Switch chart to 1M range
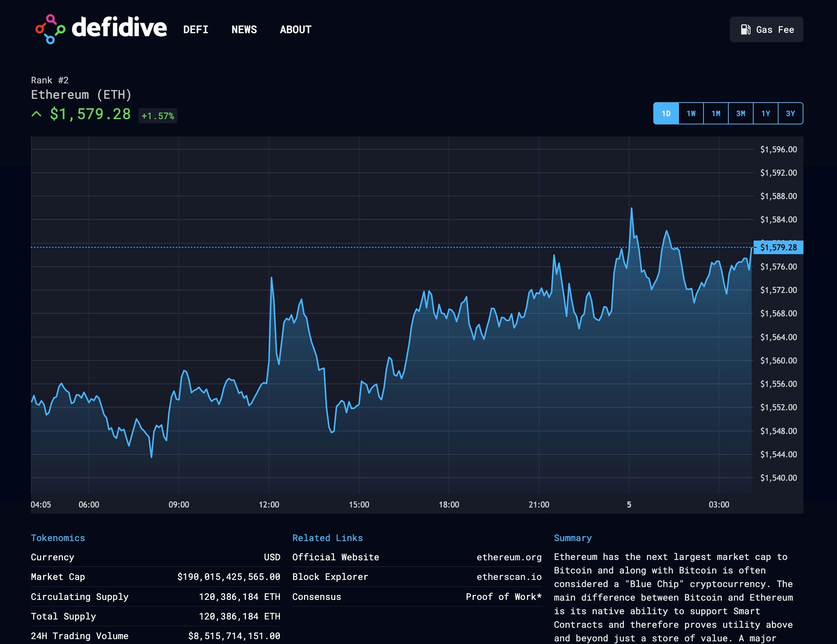Image resolution: width=837 pixels, height=644 pixels. [716, 113]
